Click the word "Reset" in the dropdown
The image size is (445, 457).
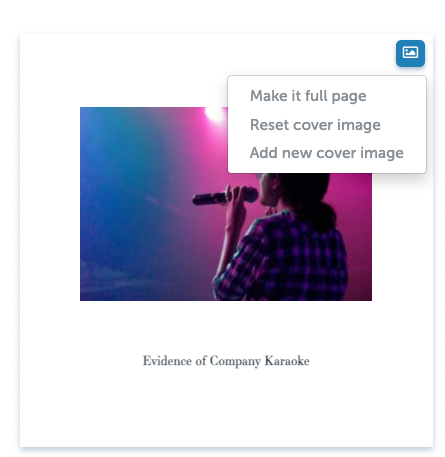click(x=269, y=125)
